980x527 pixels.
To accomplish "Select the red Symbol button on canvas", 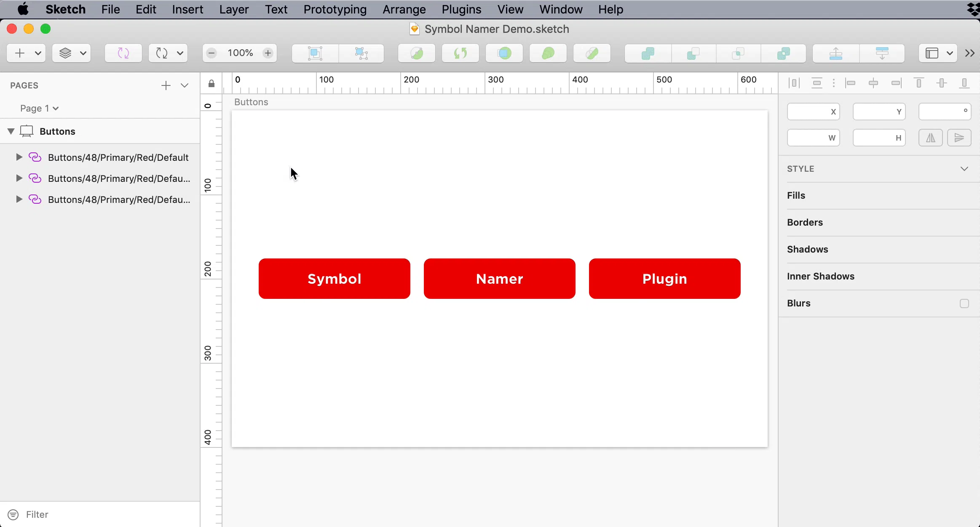I will [x=335, y=279].
